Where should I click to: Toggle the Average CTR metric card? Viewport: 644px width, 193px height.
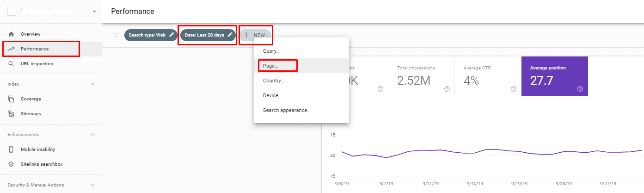(x=488, y=76)
